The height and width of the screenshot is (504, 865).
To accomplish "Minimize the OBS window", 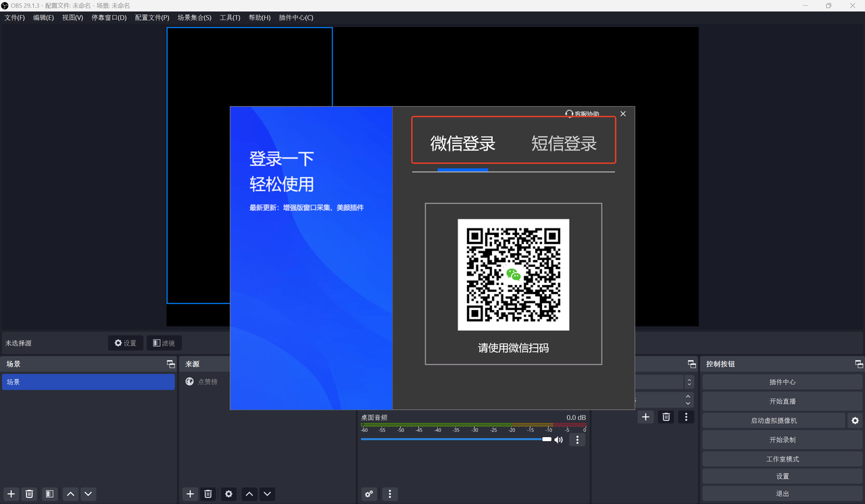I will tap(806, 5).
